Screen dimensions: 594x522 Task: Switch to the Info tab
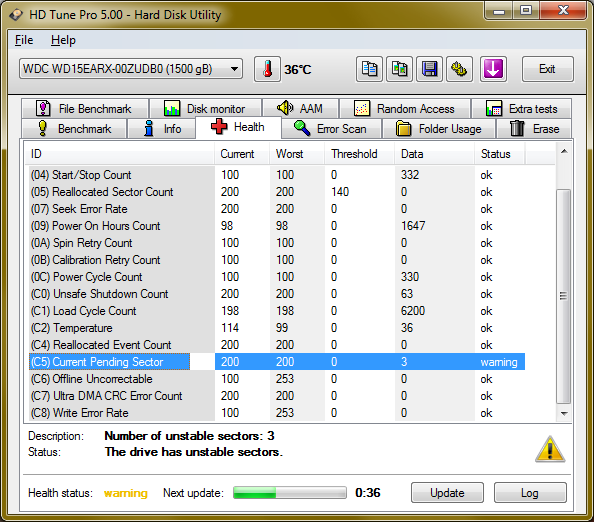point(162,128)
